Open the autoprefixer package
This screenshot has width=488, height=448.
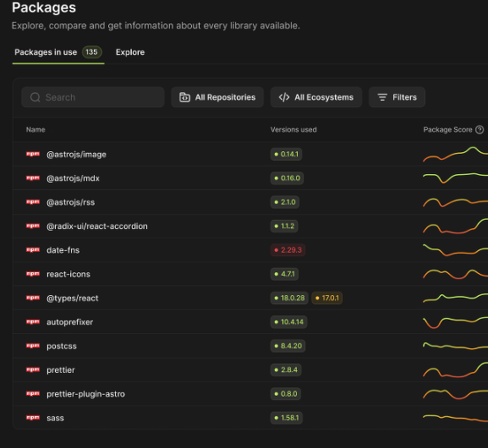click(70, 322)
